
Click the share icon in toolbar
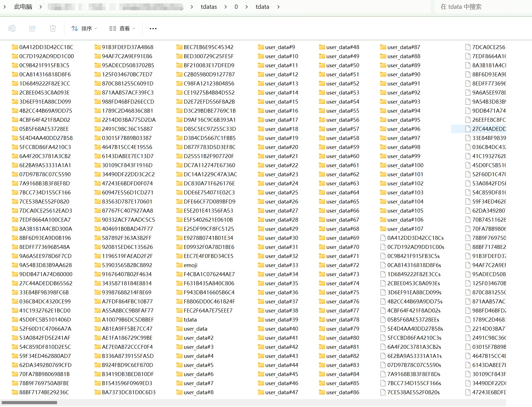point(32,28)
